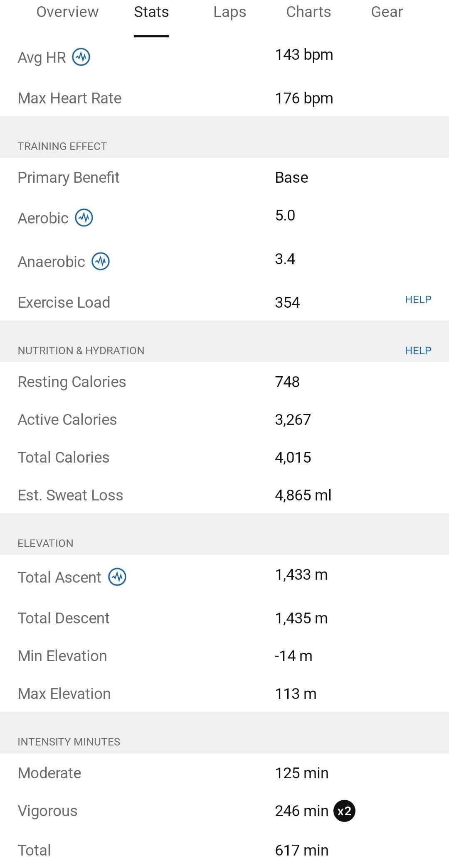Tap the Max Elevation row
This screenshot has height=868, width=449.
coord(224,694)
